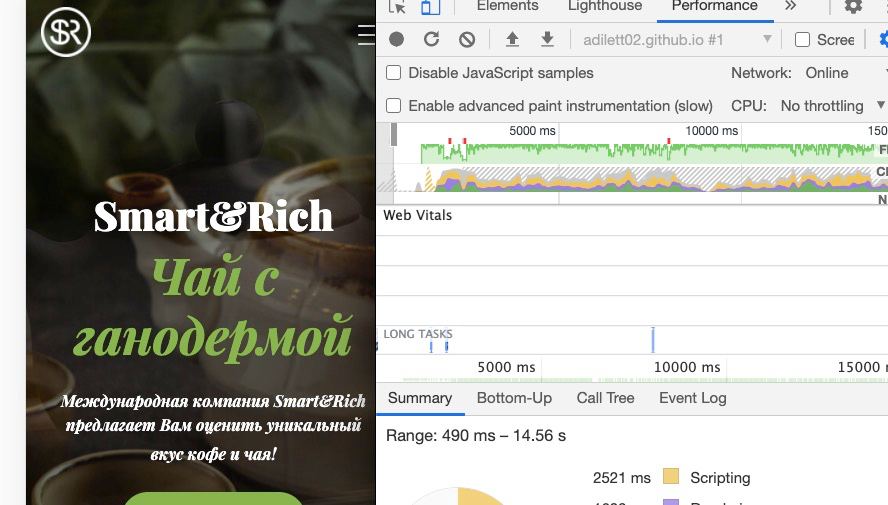This screenshot has width=888, height=505.
Task: Show more DevTools tabs chevron
Action: (x=791, y=6)
